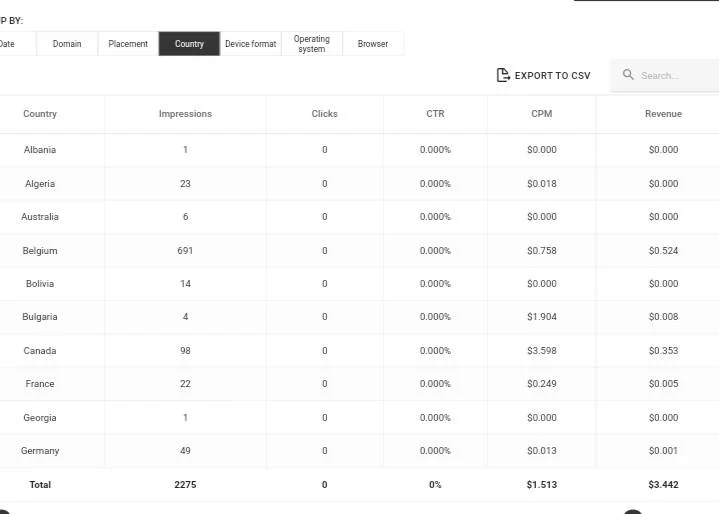Select the France row label
This screenshot has height=514, width=719.
pyautogui.click(x=40, y=383)
